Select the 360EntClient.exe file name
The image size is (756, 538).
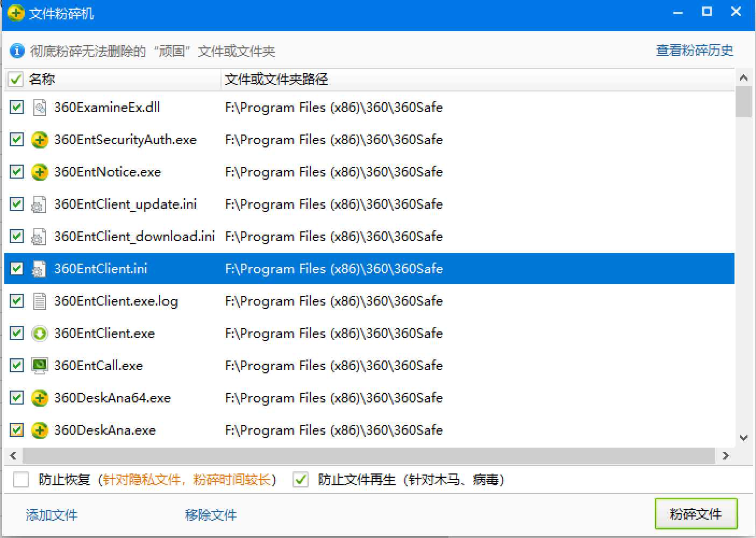click(x=104, y=334)
